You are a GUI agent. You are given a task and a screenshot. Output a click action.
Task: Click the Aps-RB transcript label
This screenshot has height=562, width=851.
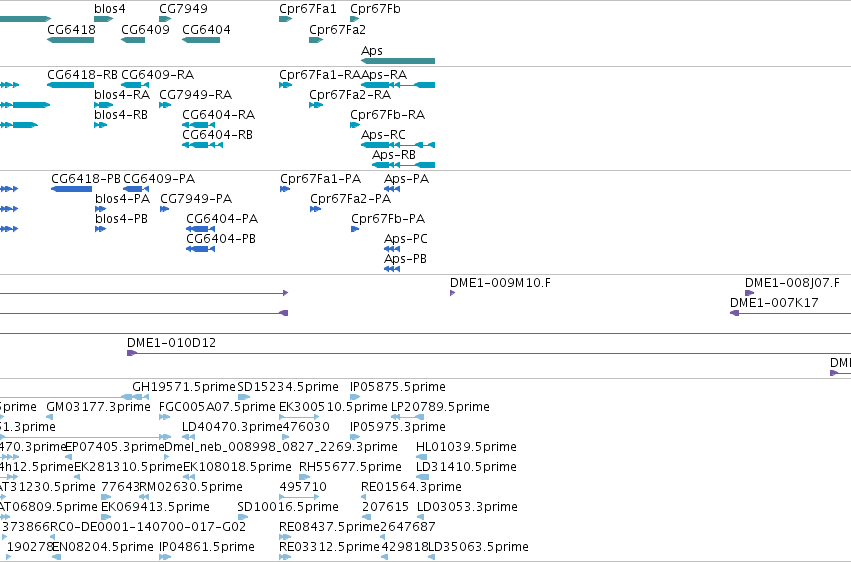tap(394, 155)
